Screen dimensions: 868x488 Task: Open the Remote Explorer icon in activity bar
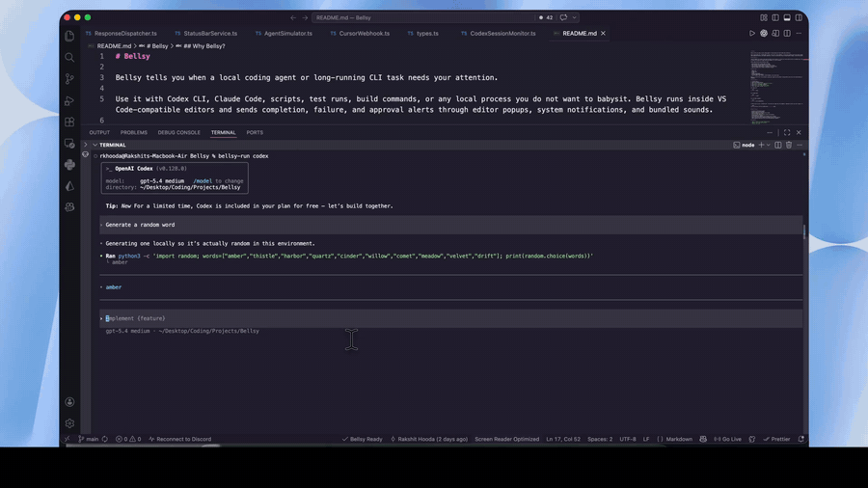pyautogui.click(x=69, y=144)
